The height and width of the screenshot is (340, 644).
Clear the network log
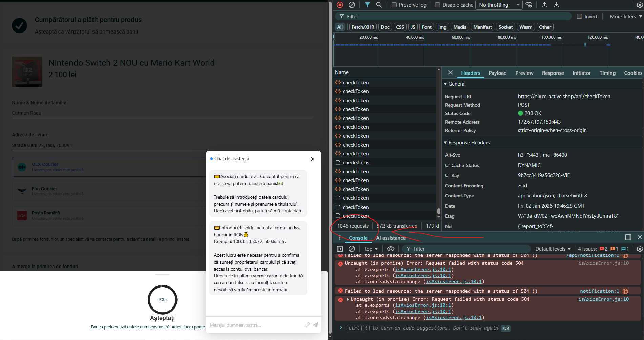pyautogui.click(x=352, y=5)
